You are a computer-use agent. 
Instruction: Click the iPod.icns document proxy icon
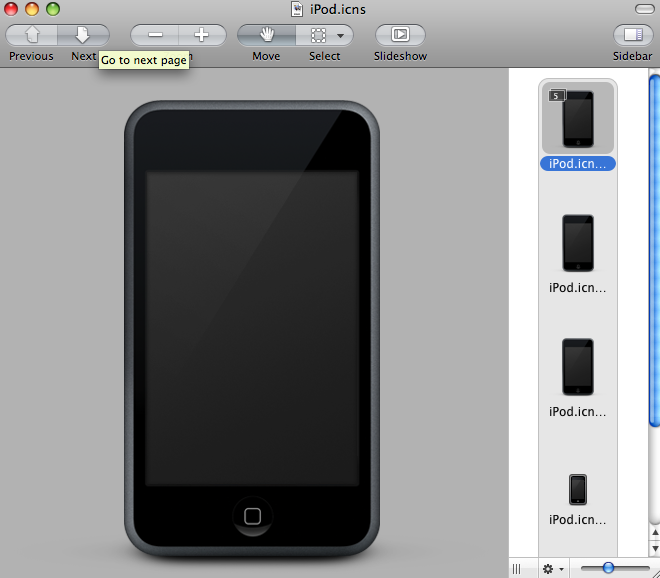pos(297,9)
